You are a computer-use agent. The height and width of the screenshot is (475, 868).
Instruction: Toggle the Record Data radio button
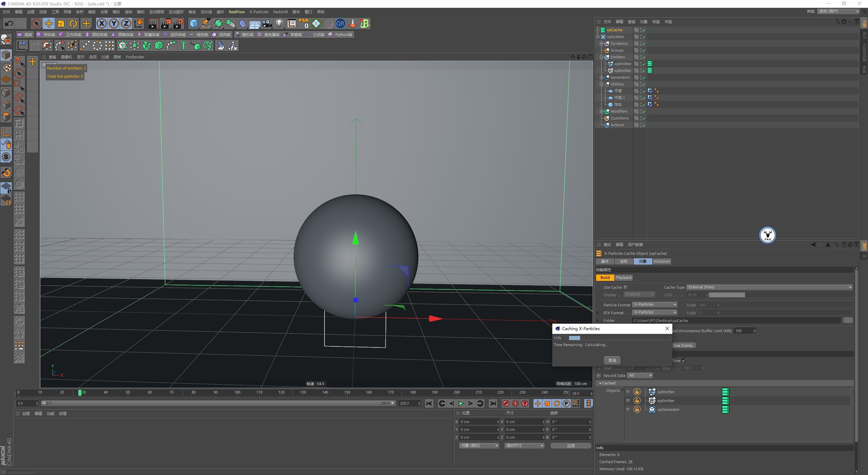pyautogui.click(x=598, y=376)
